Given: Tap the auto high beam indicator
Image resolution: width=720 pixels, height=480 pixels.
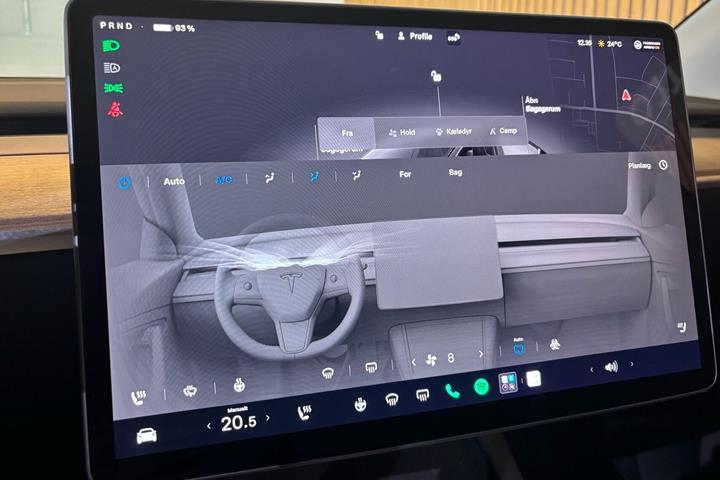Looking at the screenshot, I should click(x=112, y=68).
